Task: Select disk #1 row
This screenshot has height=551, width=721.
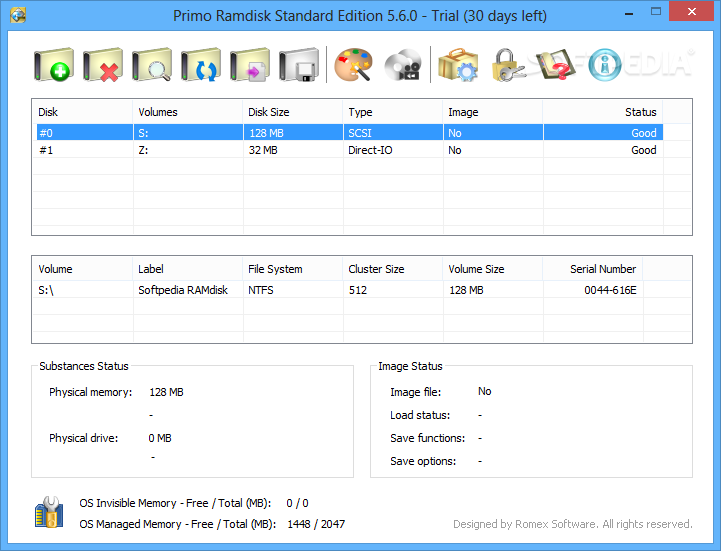Action: (349, 150)
